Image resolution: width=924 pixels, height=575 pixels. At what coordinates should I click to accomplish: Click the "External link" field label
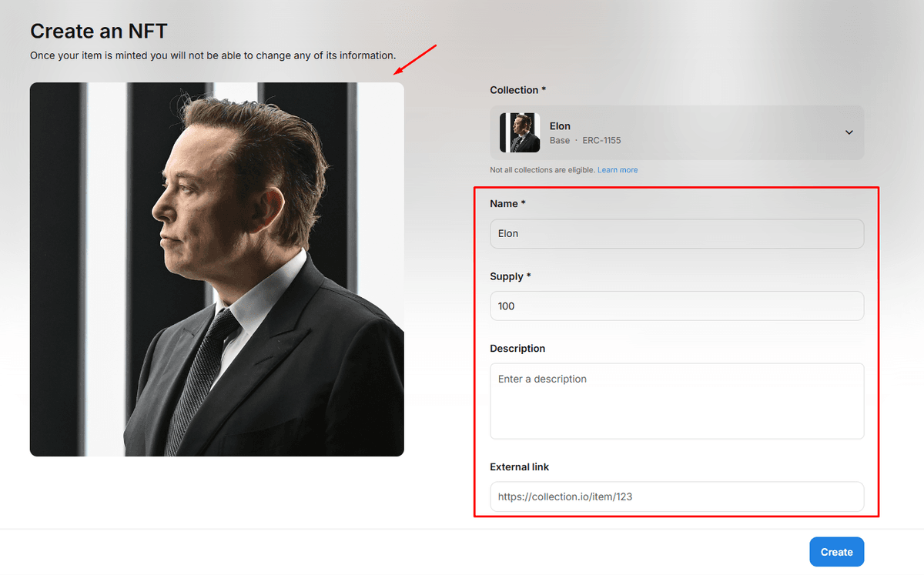click(x=520, y=467)
